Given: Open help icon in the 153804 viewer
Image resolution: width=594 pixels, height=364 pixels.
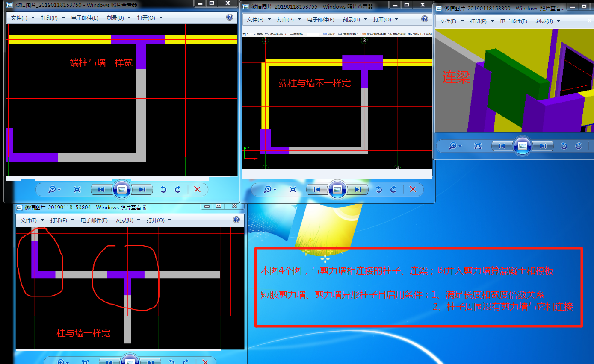Looking at the screenshot, I should 236,220.
